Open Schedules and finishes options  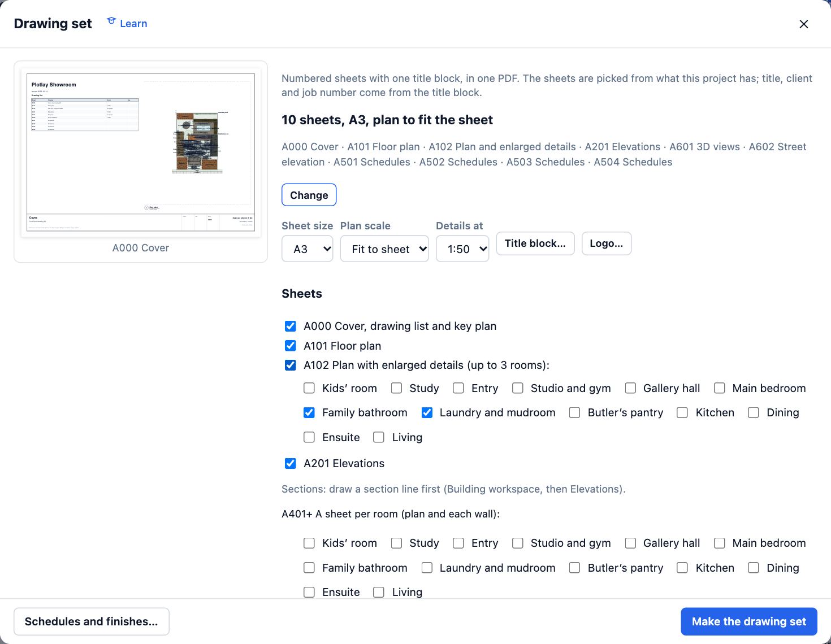click(x=92, y=621)
